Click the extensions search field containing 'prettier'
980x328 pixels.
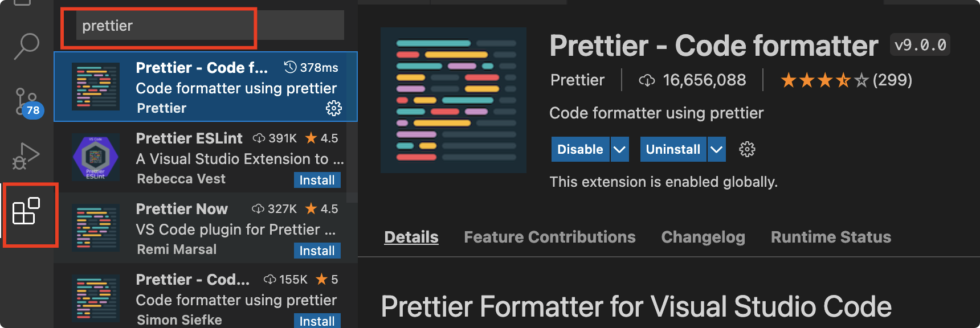click(x=210, y=26)
